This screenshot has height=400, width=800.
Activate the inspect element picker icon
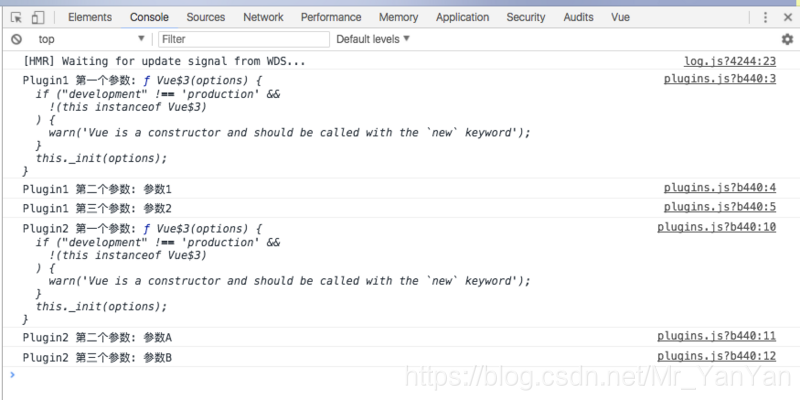[x=16, y=17]
